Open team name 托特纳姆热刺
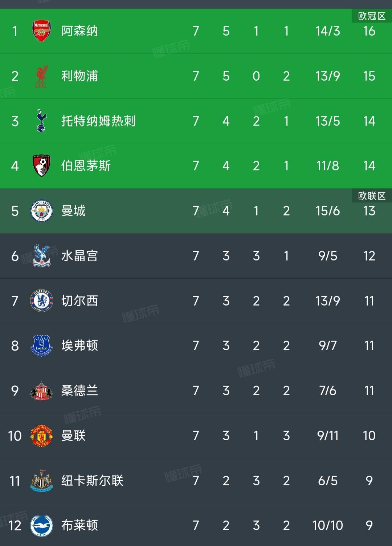 point(98,121)
